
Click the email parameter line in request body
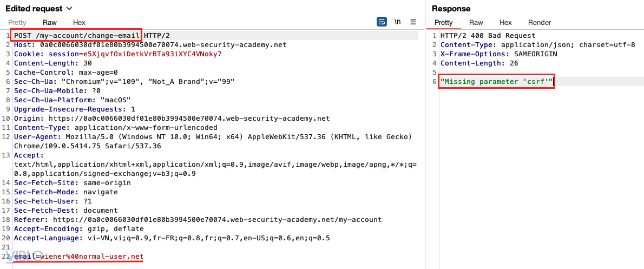tap(78, 256)
